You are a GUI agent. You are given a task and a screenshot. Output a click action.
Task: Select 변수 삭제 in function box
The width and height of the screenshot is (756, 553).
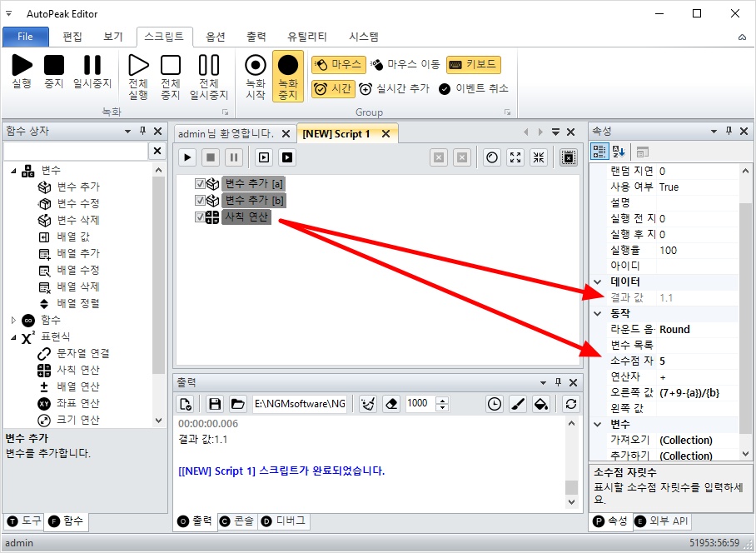coord(78,220)
